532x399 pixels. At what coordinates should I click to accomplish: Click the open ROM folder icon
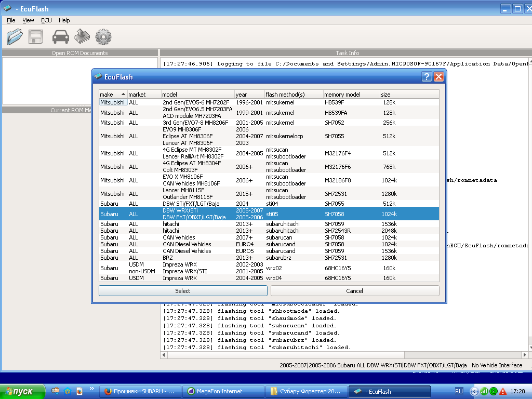pyautogui.click(x=15, y=36)
